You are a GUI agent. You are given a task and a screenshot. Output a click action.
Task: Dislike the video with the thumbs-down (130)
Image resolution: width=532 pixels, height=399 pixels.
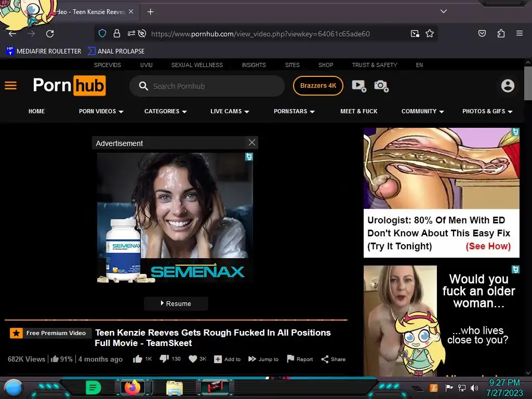click(170, 358)
